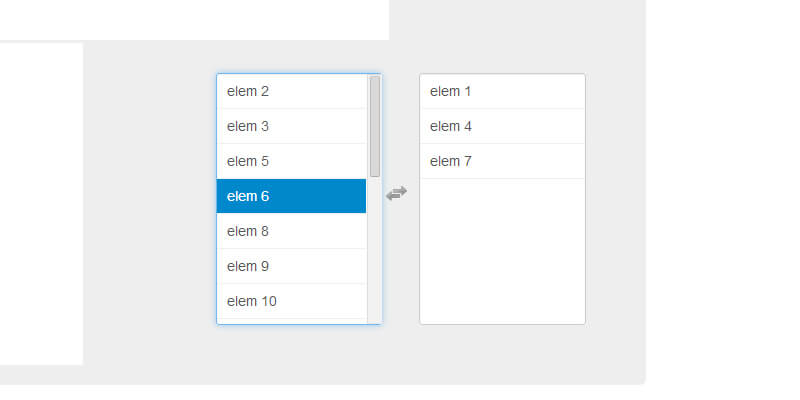Image resolution: width=800 pixels, height=400 pixels.
Task: Choose elem 3 from the left list
Action: click(291, 126)
